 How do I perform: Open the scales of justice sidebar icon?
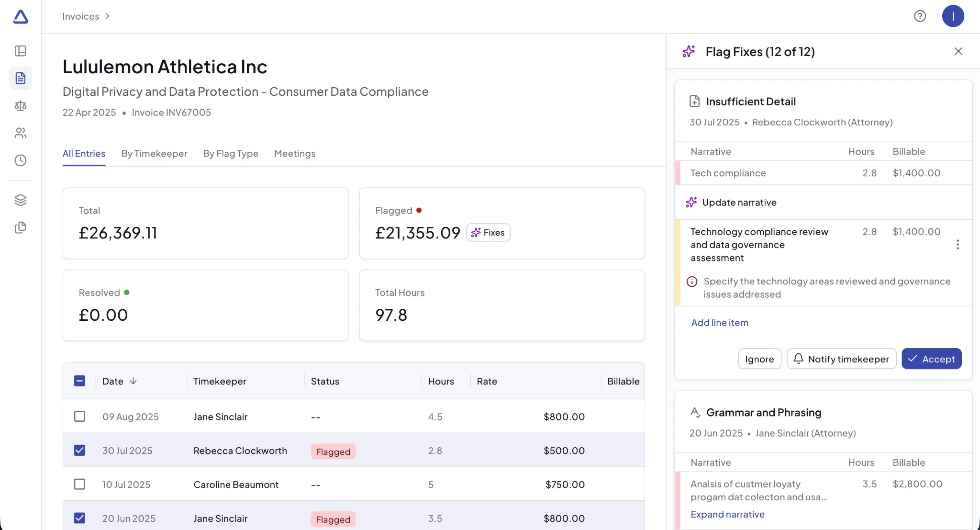point(21,106)
